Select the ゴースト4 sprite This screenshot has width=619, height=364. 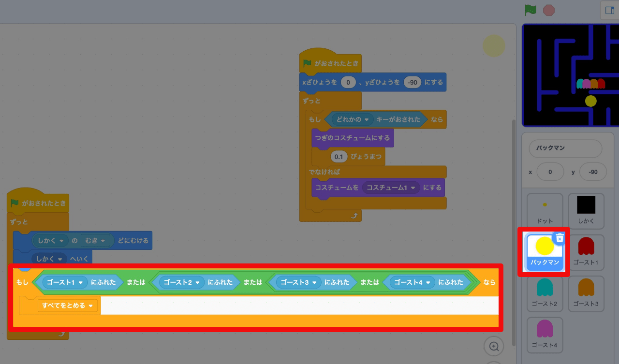[545, 335]
